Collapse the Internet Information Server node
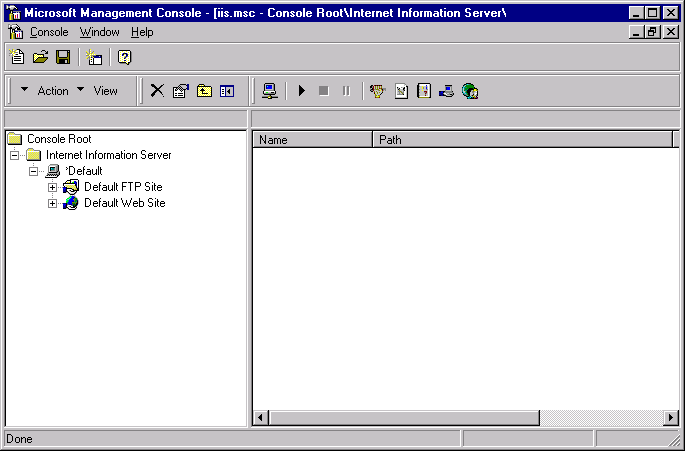685x451 pixels. click(x=14, y=155)
